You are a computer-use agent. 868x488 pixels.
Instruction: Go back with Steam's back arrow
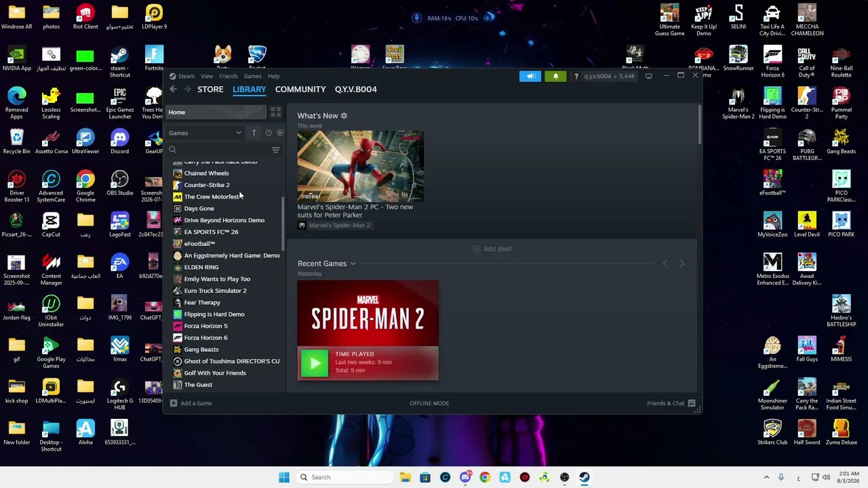[x=173, y=89]
